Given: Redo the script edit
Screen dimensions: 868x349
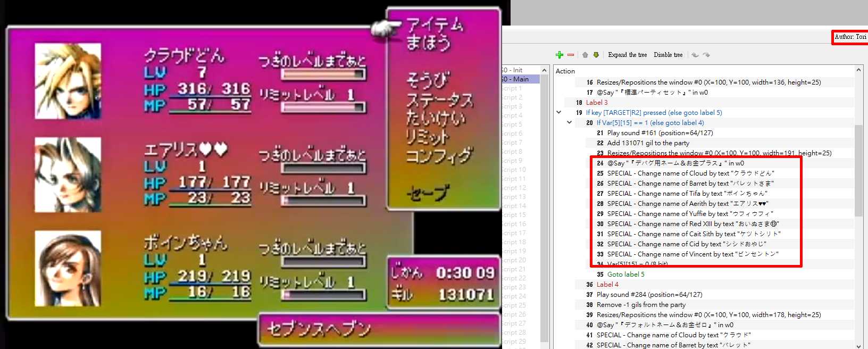Looking at the screenshot, I should point(706,55).
